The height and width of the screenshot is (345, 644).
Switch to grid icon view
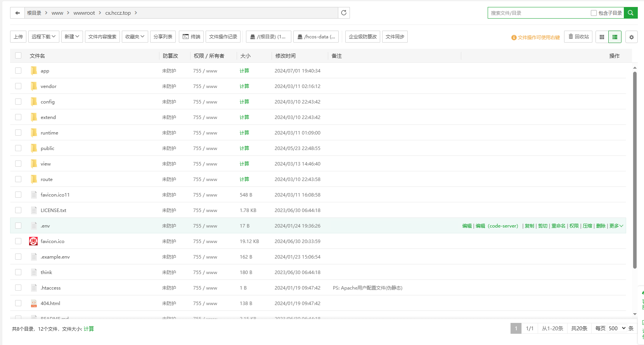[602, 37]
